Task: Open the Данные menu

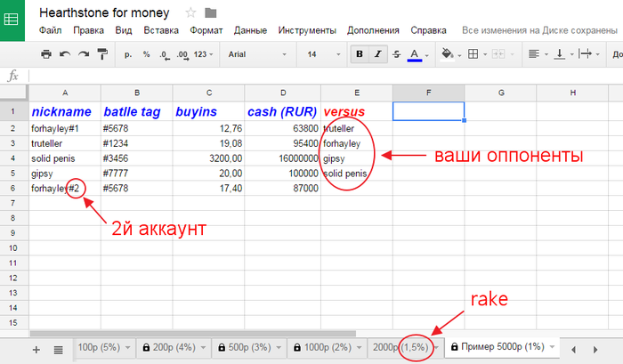Action: [x=250, y=30]
